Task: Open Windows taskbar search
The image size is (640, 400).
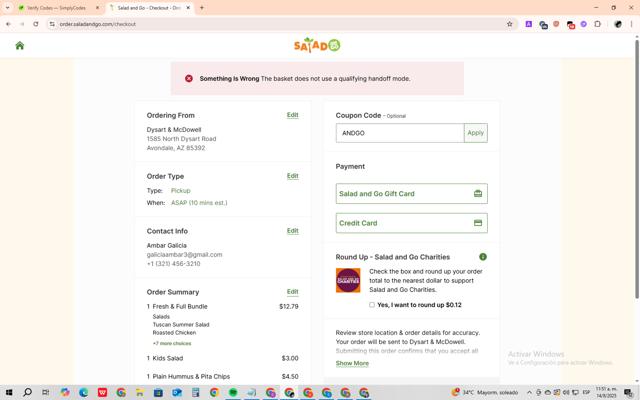Action: point(27,393)
